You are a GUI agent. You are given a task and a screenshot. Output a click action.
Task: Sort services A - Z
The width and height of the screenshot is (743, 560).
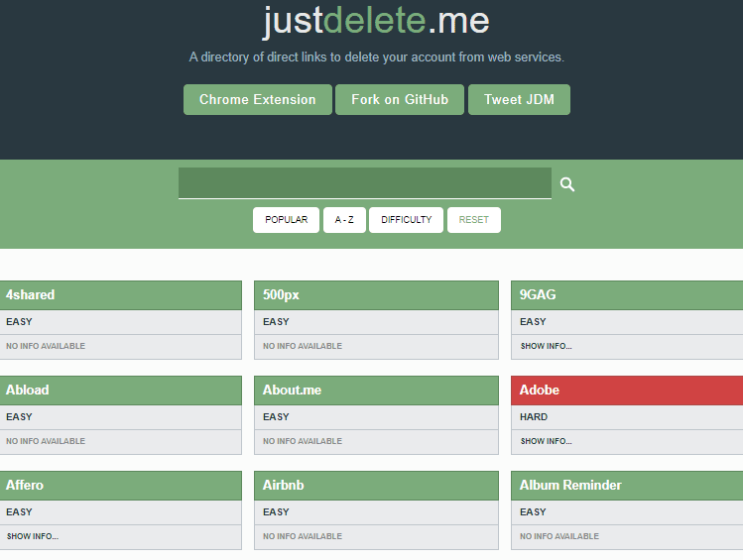[x=344, y=220]
